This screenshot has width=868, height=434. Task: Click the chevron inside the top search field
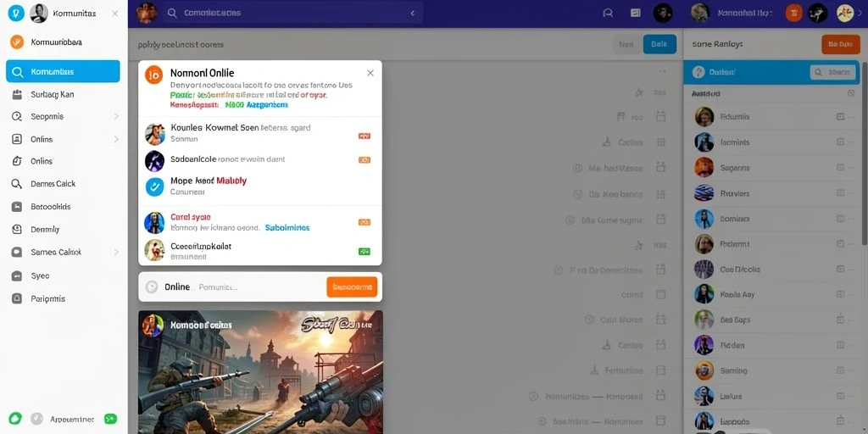413,13
